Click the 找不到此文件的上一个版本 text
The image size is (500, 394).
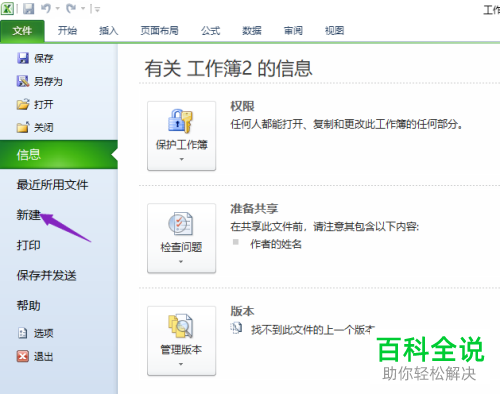[313, 330]
